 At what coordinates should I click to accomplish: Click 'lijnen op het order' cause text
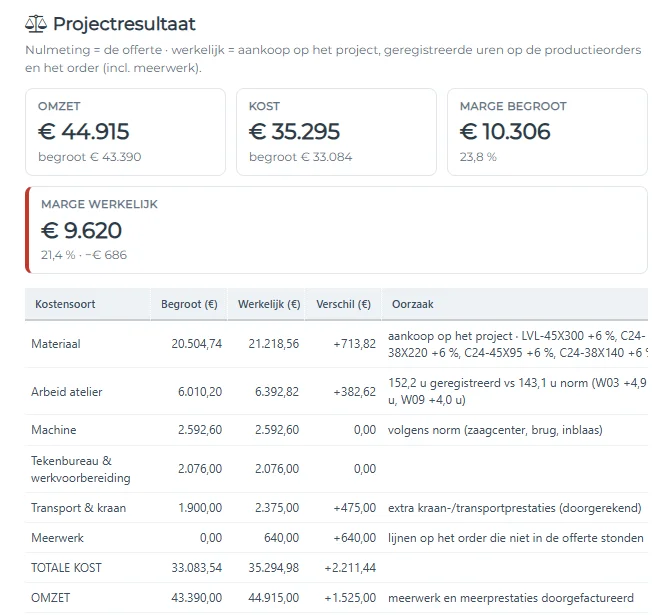pyautogui.click(x=516, y=538)
